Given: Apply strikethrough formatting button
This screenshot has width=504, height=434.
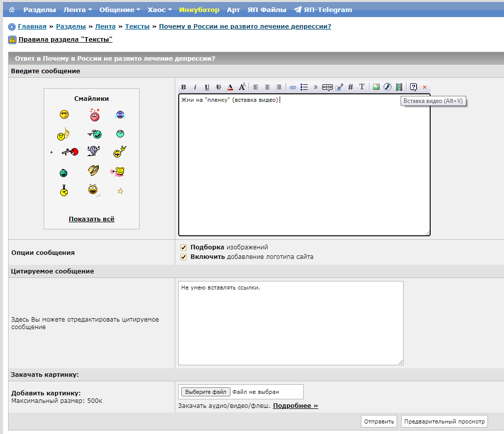Looking at the screenshot, I should [x=218, y=87].
